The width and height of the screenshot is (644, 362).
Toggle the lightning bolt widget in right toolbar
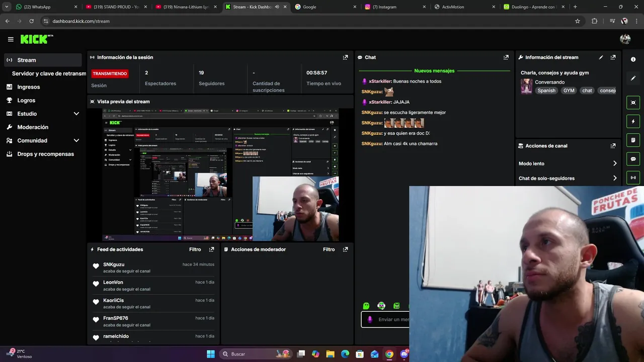633,121
